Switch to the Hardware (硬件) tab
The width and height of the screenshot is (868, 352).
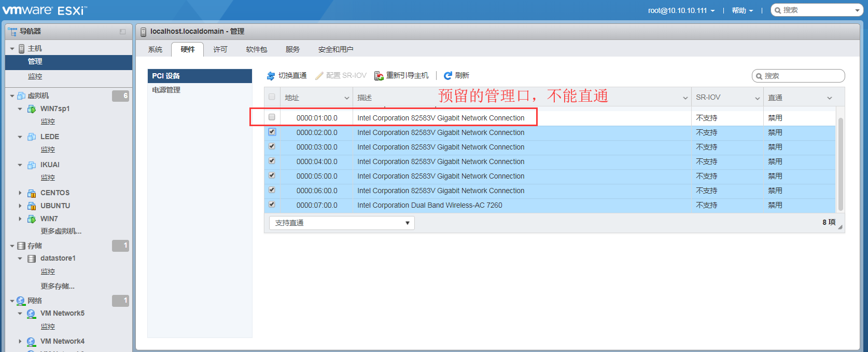(188, 50)
